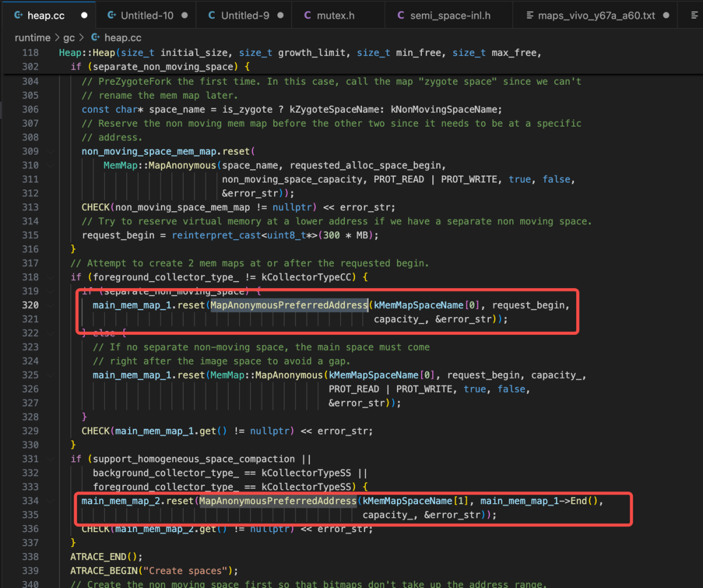
Task: Jump to sticky Heap::Heap header line
Action: pyautogui.click(x=299, y=53)
